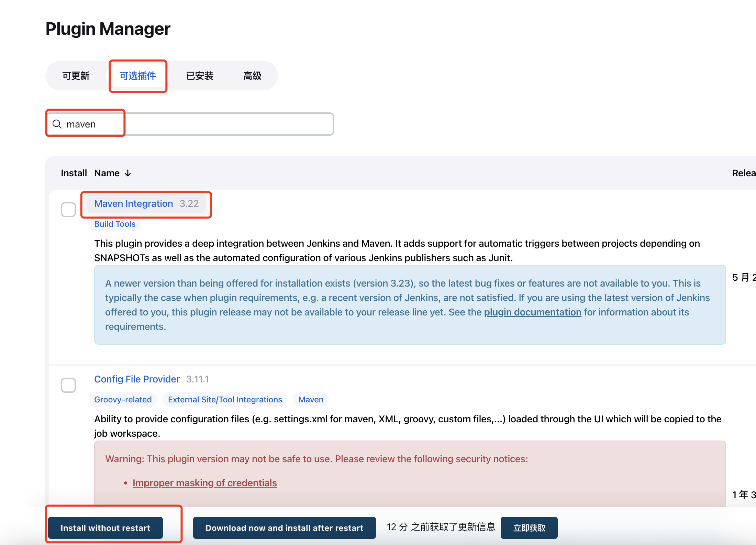
Task: Select the 可选插件 tab
Action: pos(138,76)
